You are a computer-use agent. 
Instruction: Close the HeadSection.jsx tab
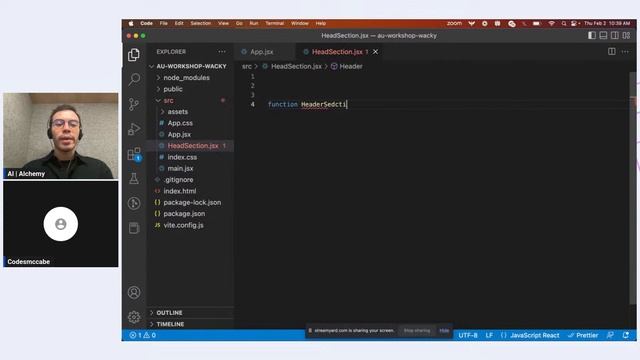pyautogui.click(x=375, y=52)
